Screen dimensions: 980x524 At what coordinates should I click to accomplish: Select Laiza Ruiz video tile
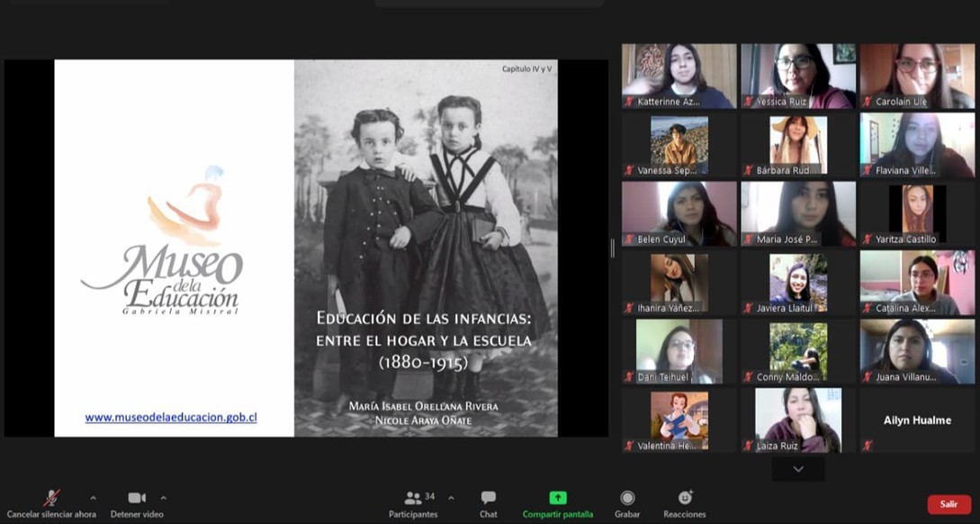coord(798,420)
